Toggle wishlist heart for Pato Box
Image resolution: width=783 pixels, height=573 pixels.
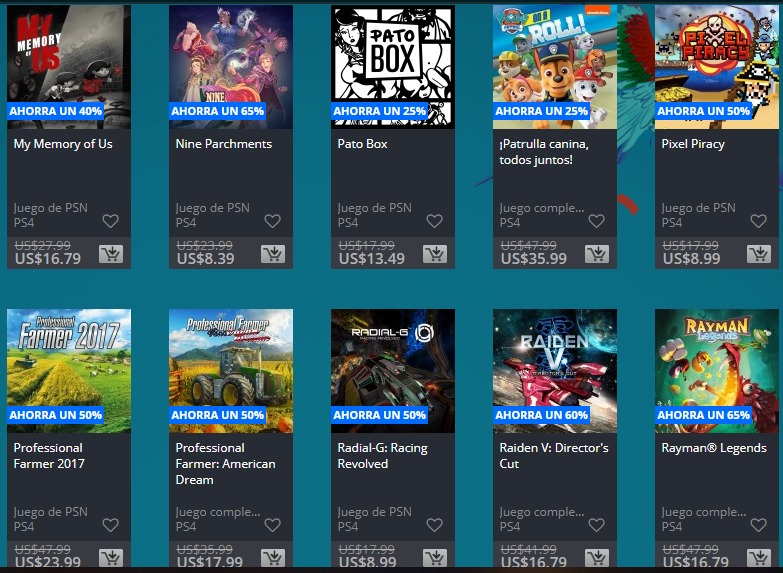pyautogui.click(x=434, y=221)
